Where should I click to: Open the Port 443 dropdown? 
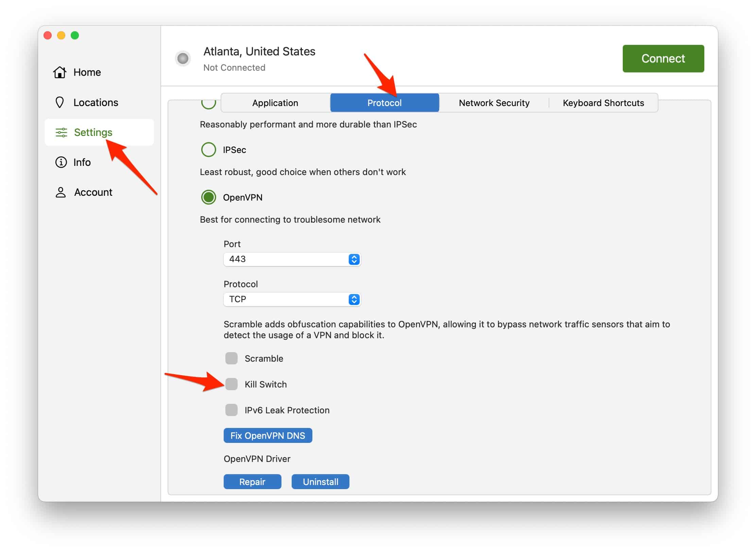point(292,259)
